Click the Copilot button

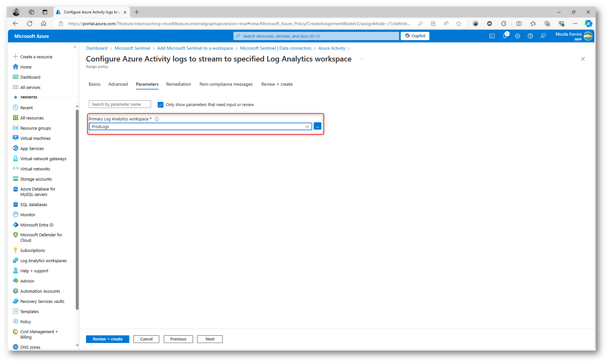point(415,36)
